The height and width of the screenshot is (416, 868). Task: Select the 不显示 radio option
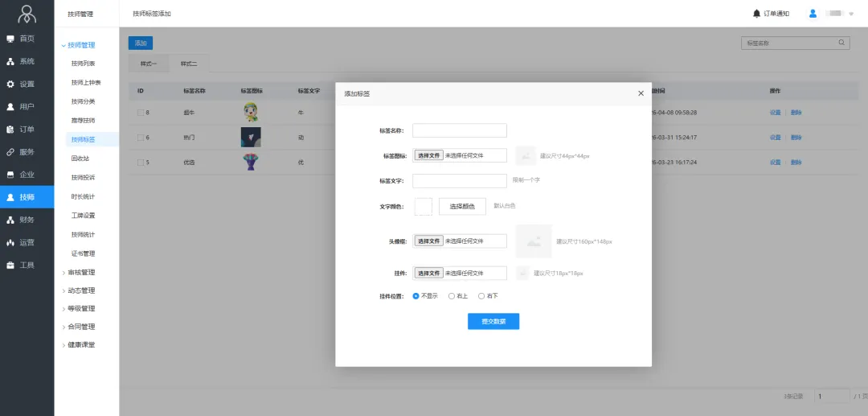416,296
